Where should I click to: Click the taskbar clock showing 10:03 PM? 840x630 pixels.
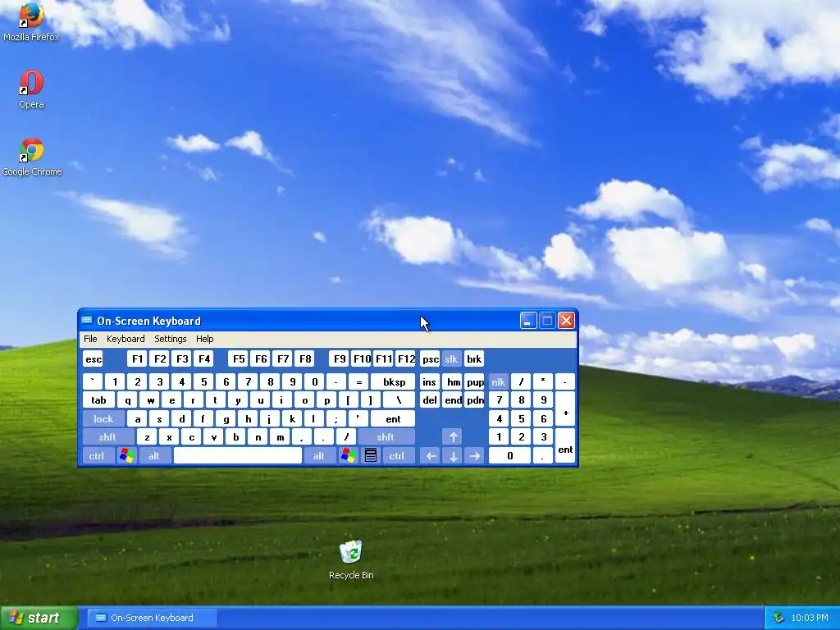click(x=810, y=618)
